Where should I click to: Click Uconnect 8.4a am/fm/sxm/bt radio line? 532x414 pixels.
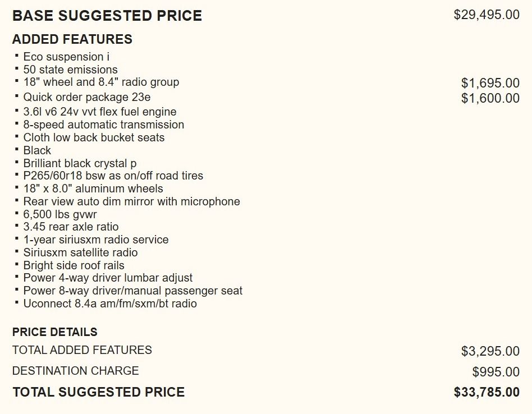pos(110,303)
